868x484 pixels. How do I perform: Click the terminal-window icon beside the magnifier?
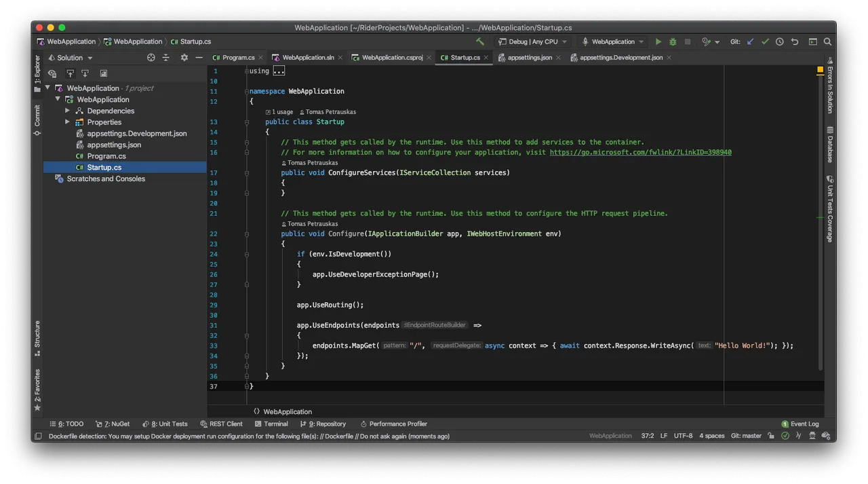pyautogui.click(x=812, y=41)
